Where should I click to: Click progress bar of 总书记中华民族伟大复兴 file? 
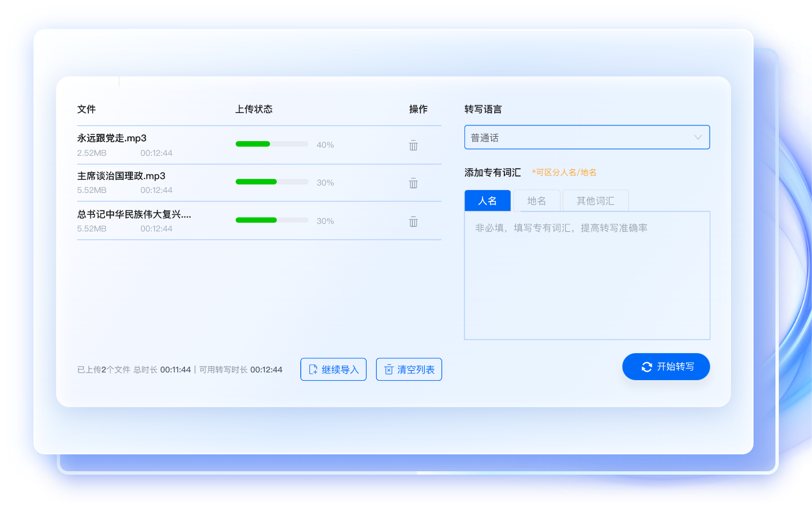tap(272, 220)
